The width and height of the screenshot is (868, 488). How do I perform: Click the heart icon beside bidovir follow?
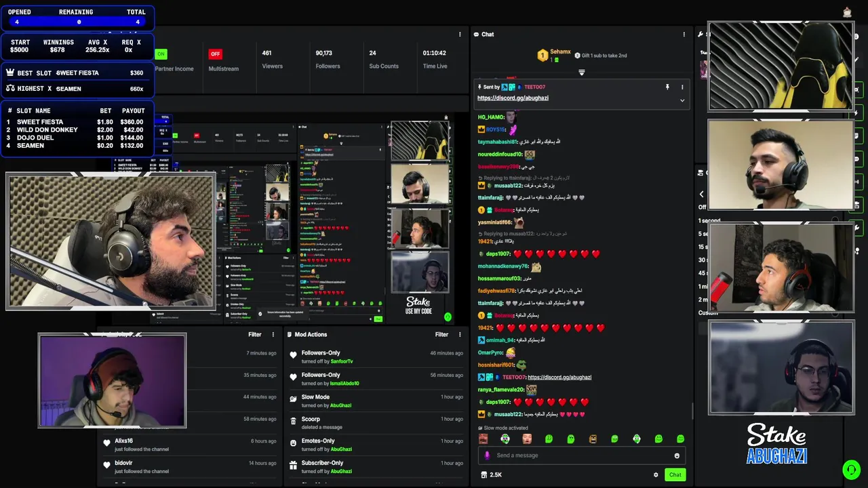[106, 466]
